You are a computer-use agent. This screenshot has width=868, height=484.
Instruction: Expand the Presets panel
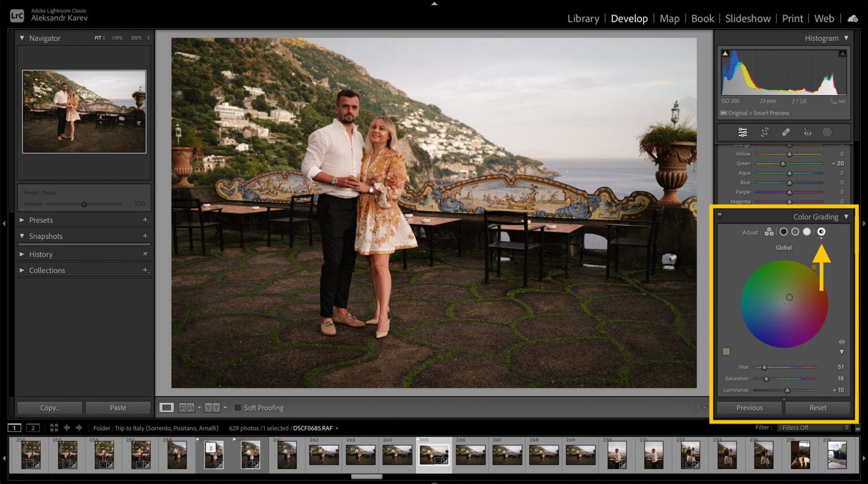(x=41, y=220)
